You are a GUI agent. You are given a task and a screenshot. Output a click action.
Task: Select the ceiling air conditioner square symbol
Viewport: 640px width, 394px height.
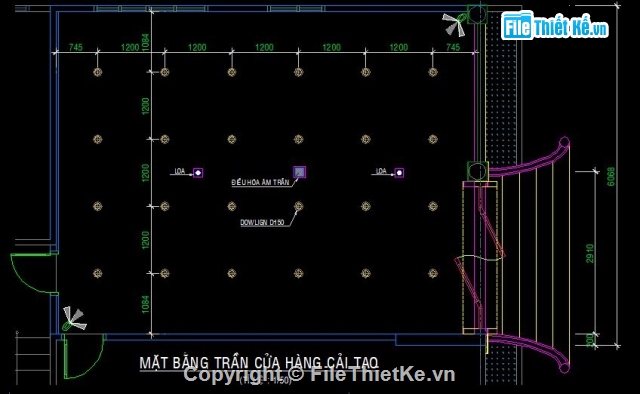point(299,172)
